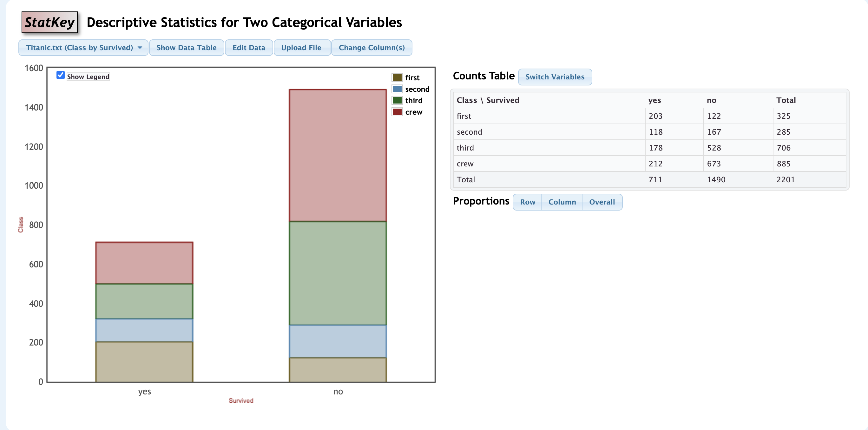Open the Titanic.txt dataset dropdown

coord(83,48)
